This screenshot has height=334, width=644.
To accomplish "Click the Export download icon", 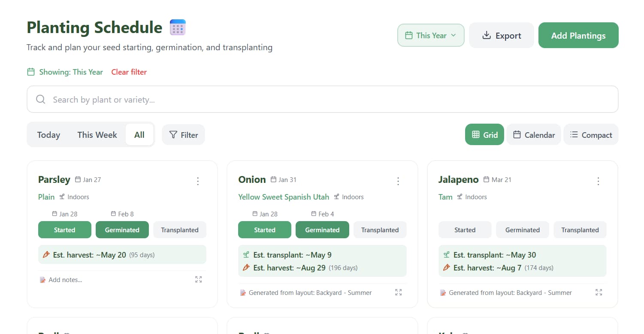I will click(x=487, y=35).
